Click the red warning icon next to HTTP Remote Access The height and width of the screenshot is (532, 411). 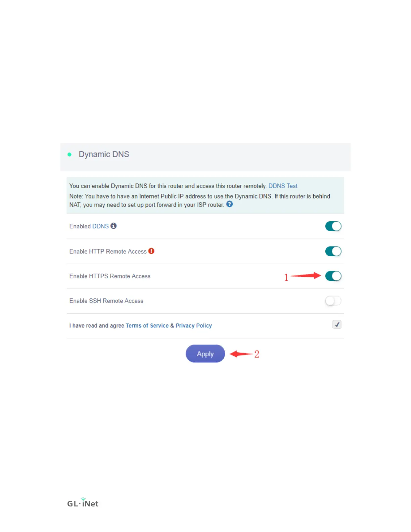click(x=151, y=251)
